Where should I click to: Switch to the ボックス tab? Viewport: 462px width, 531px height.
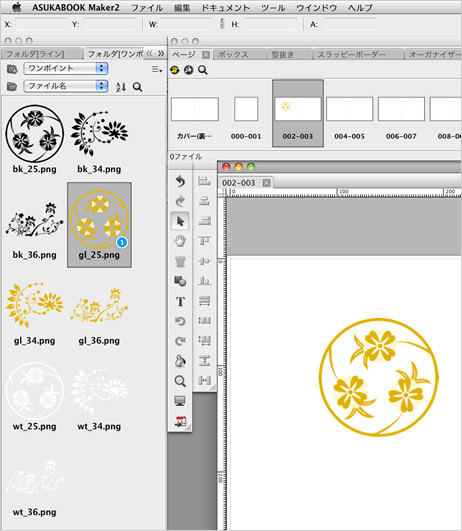click(x=233, y=55)
